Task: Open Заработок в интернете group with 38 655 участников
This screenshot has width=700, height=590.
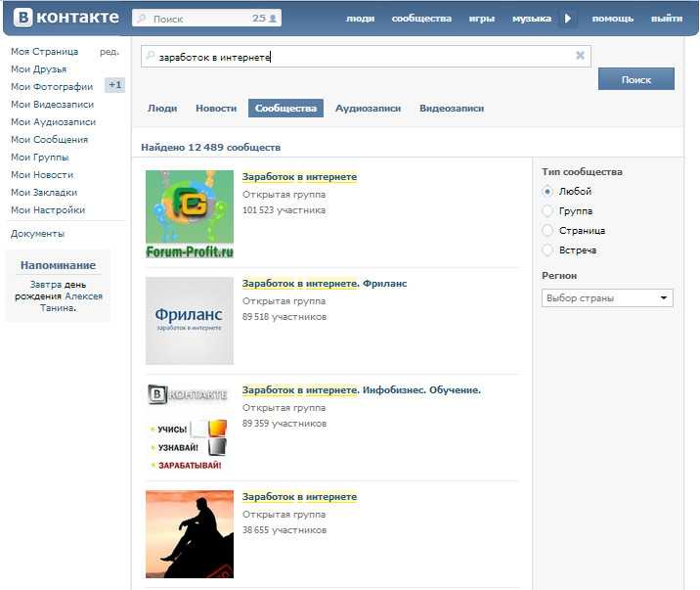Action: (299, 497)
